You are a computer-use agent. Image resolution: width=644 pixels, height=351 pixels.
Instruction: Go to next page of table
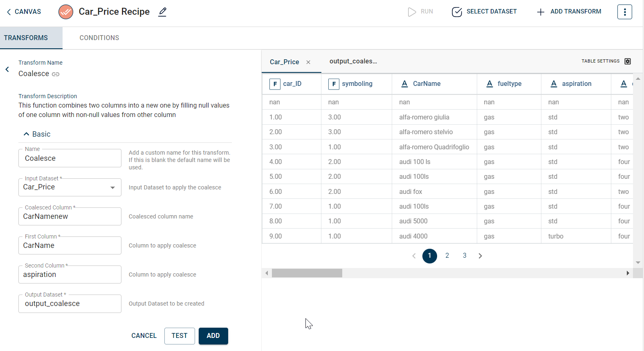pos(480,256)
